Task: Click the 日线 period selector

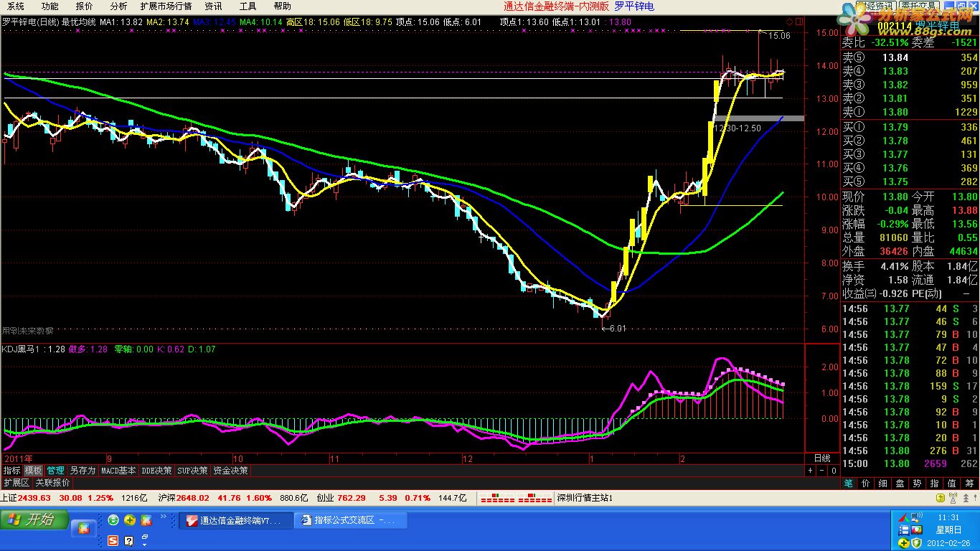Action: point(822,458)
